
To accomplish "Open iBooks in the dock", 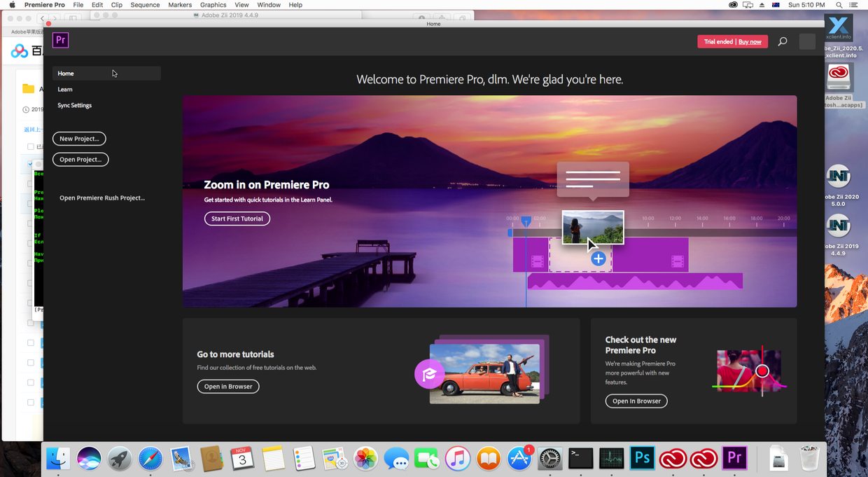I will click(x=489, y=459).
